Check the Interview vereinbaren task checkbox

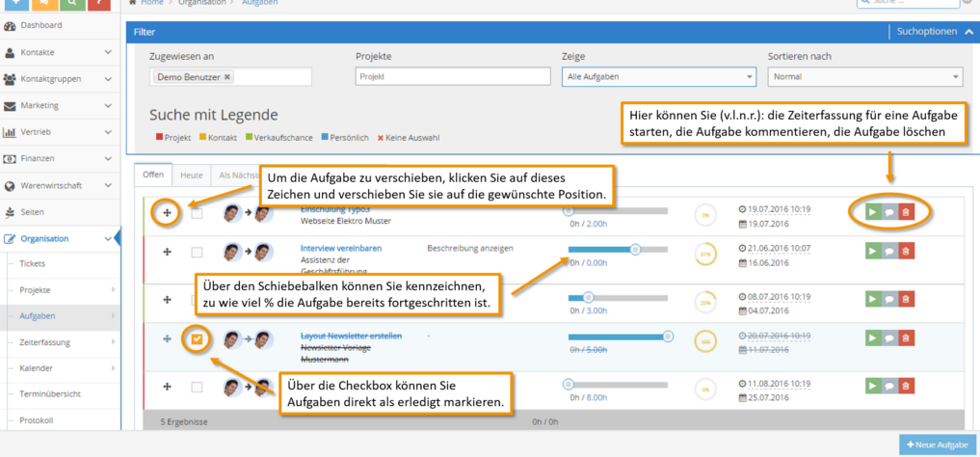pos(197,252)
